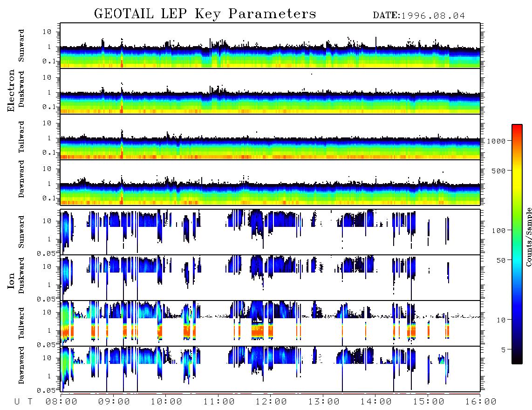The width and height of the screenshot is (532, 410).
Task: Click the 0.05 tick of Ion Duskward panel
Action: (x=46, y=299)
